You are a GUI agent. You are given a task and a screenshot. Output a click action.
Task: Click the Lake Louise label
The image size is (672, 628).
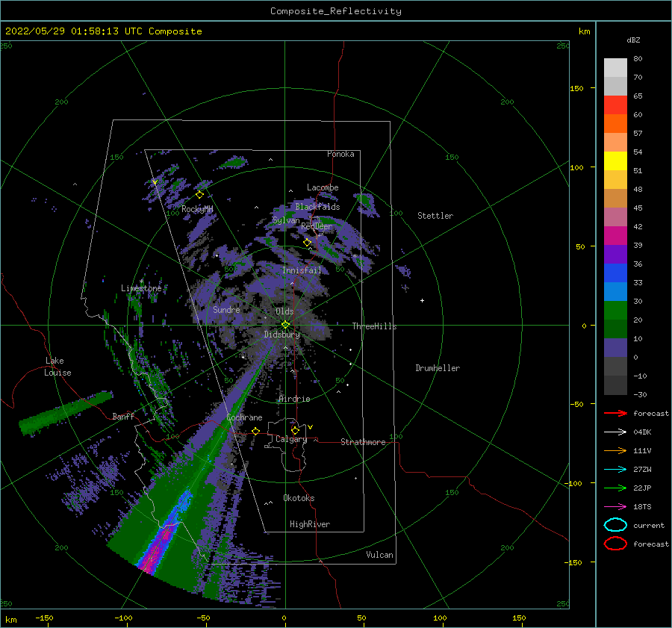pos(57,367)
